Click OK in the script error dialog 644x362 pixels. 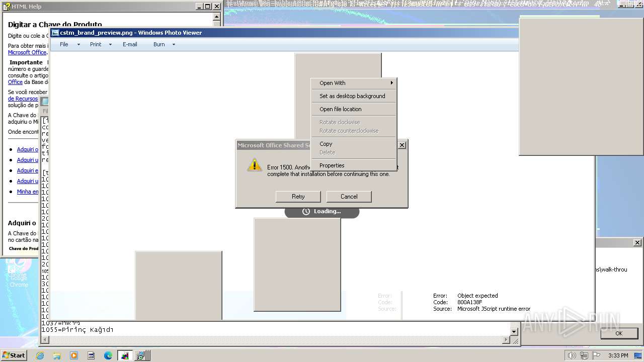pos(619,333)
